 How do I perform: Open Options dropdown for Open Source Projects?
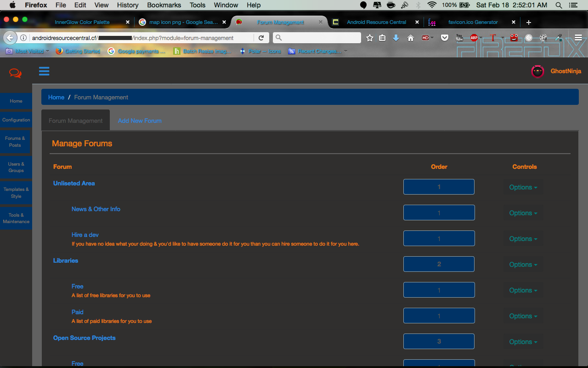click(523, 342)
